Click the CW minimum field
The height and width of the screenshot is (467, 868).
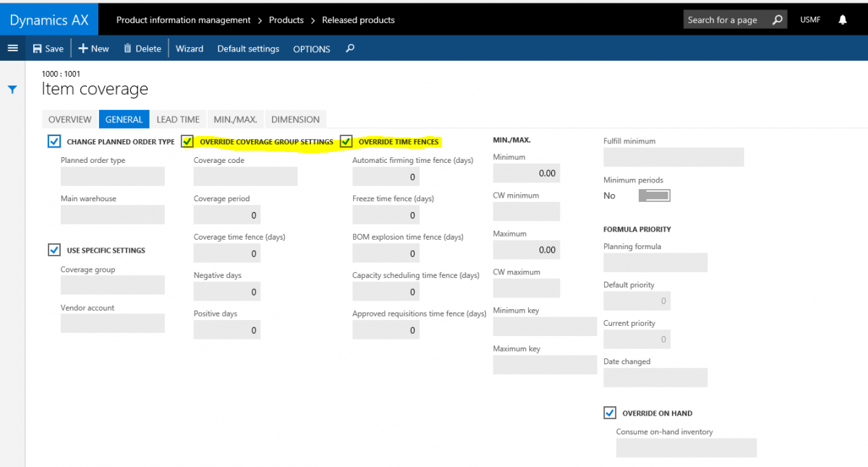527,211
